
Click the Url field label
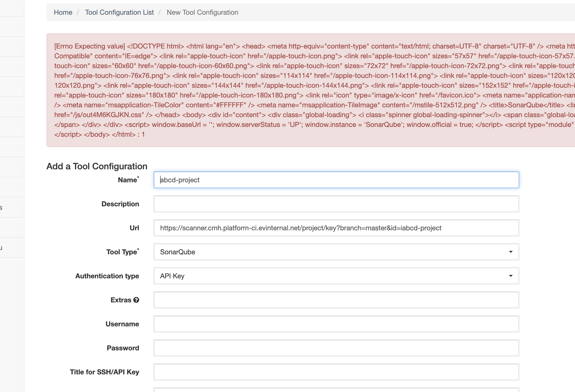(x=134, y=228)
